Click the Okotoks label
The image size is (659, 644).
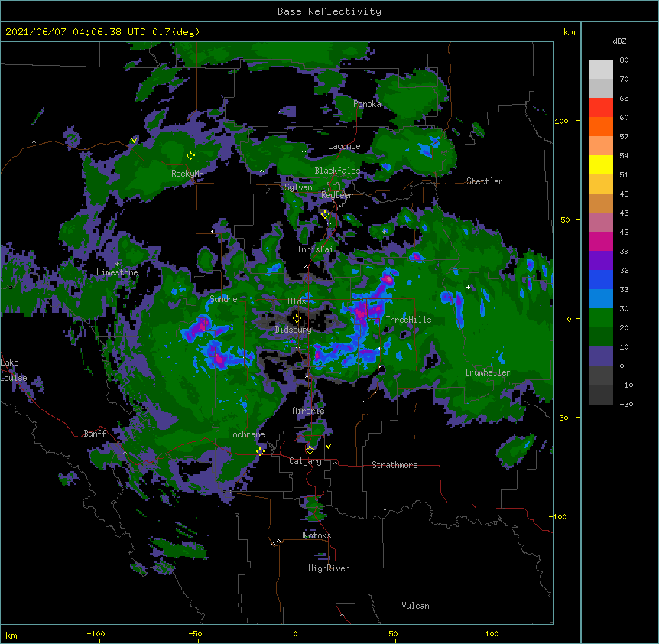click(315, 535)
